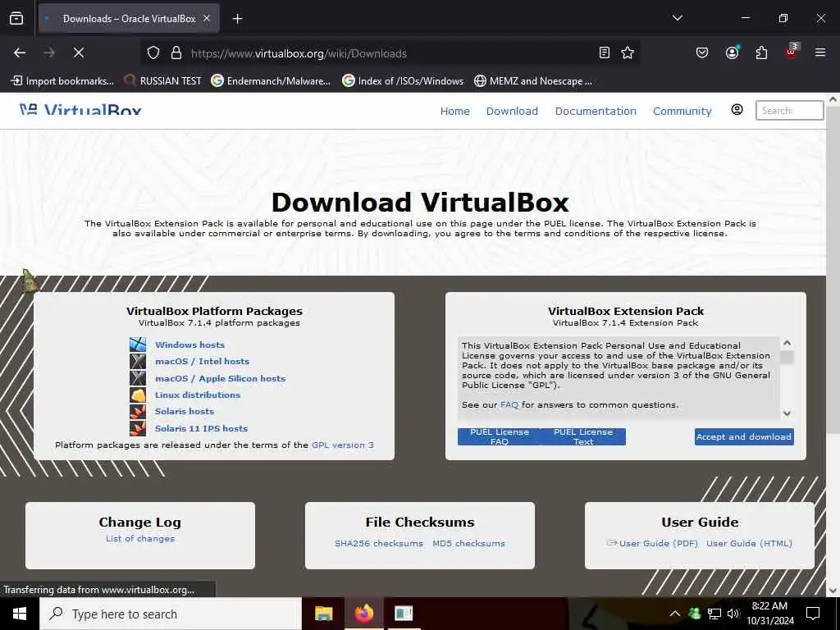Screen dimensions: 840x630
Task: Click the macOS Apple Silicon icon
Action: [138, 377]
